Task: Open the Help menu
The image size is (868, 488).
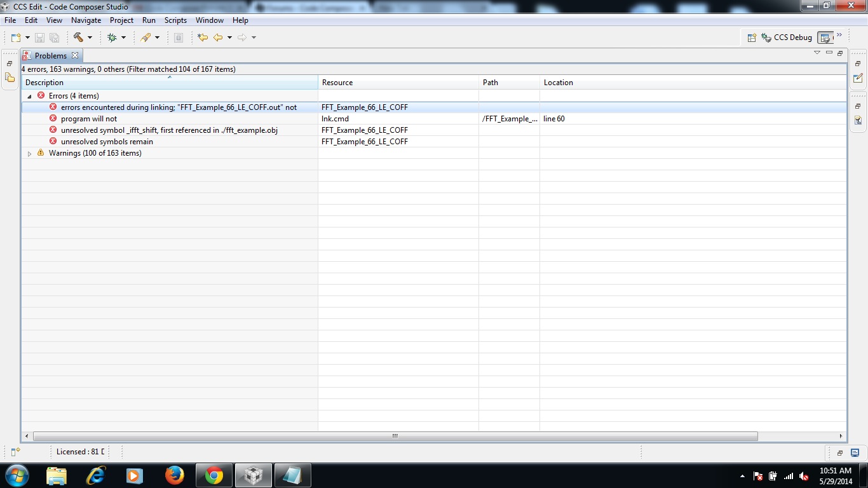Action: pos(240,20)
